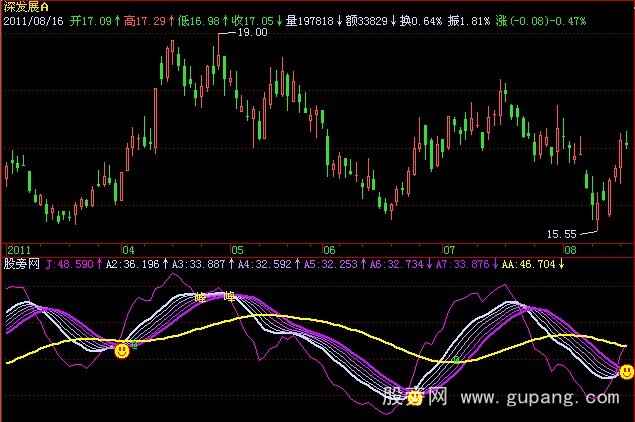
Task: Click the smiley face signal near April
Action: tap(121, 351)
